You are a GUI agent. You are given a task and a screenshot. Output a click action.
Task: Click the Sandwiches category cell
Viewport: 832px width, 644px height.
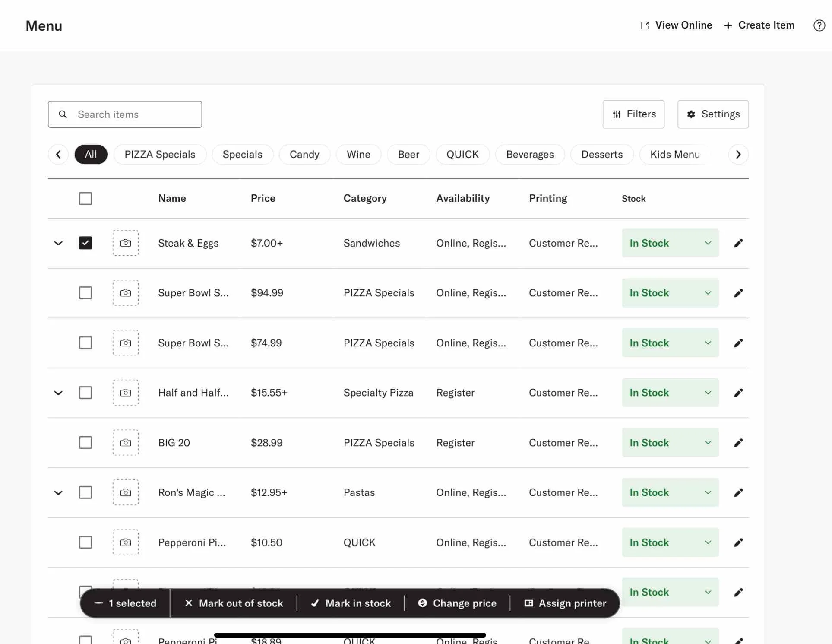click(371, 243)
